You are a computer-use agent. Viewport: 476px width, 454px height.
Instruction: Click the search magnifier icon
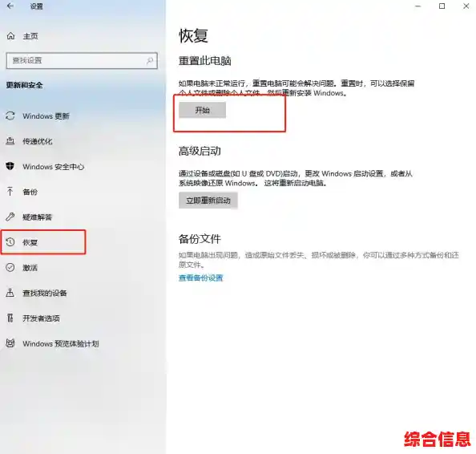149,60
